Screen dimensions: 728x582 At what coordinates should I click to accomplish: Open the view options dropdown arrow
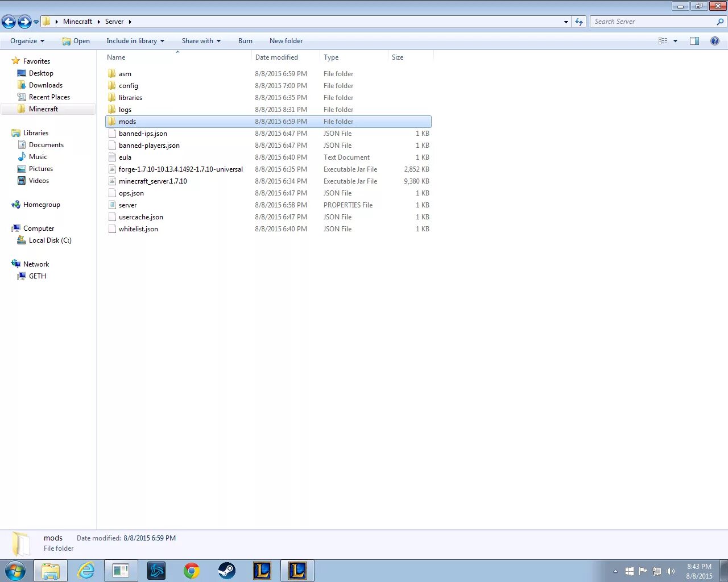click(675, 41)
